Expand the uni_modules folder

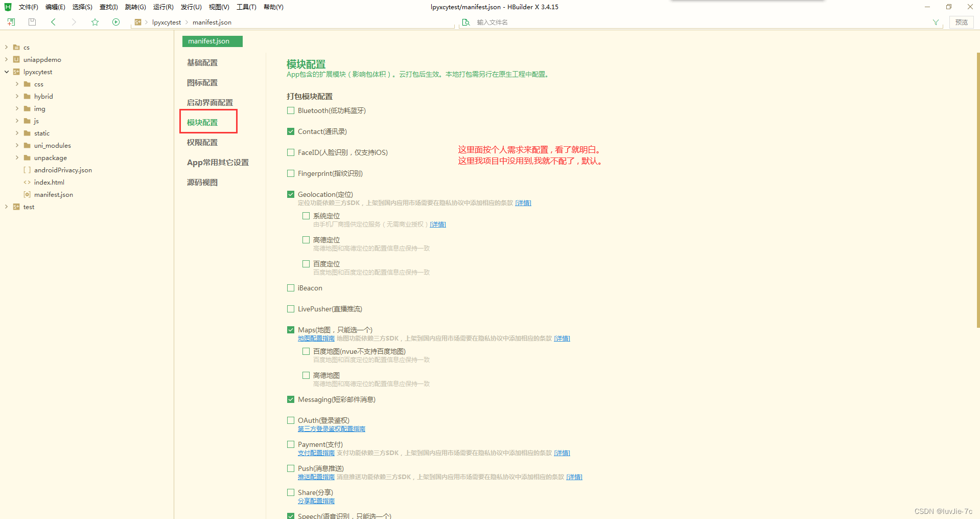(17, 145)
